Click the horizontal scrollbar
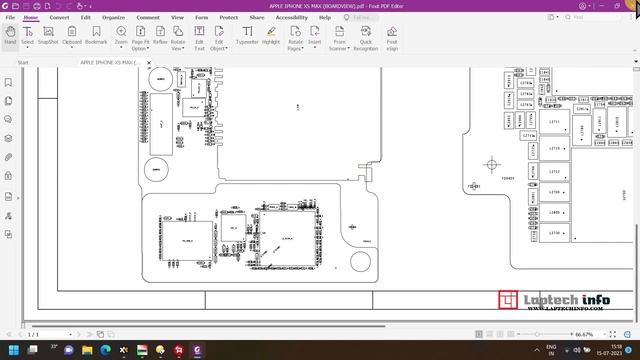 (208, 326)
